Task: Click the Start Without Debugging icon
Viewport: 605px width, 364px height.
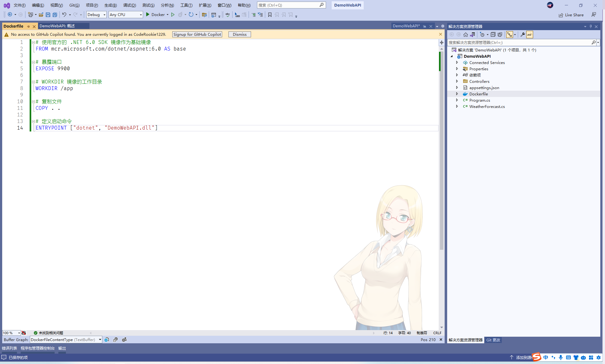Action: click(173, 15)
